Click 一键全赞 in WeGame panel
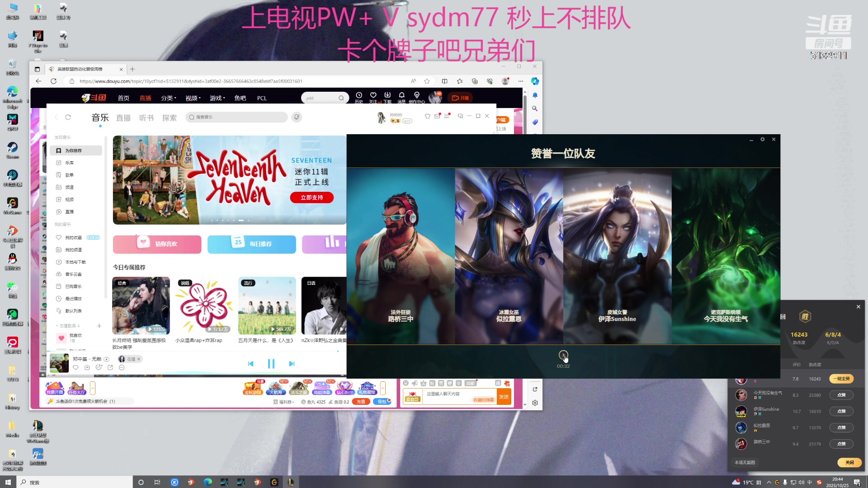This screenshot has height=488, width=868. (841, 379)
